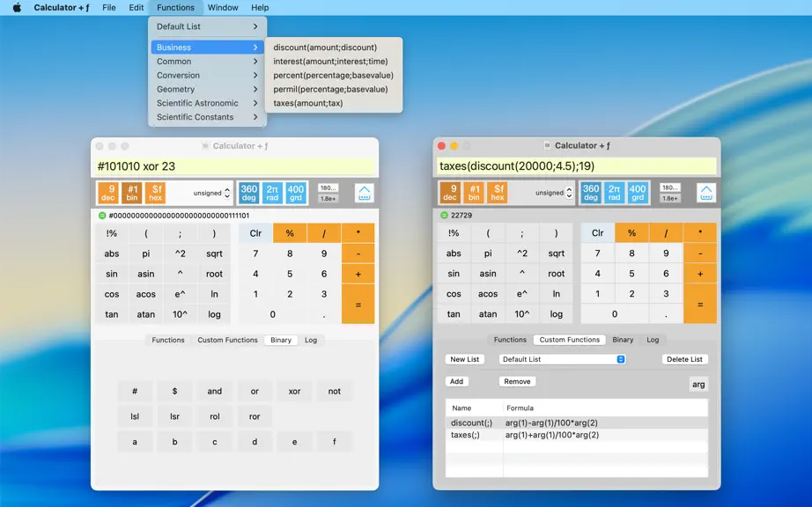The height and width of the screenshot is (507, 812).
Task: Expand Default List submenu in Functions menu
Action: (207, 26)
